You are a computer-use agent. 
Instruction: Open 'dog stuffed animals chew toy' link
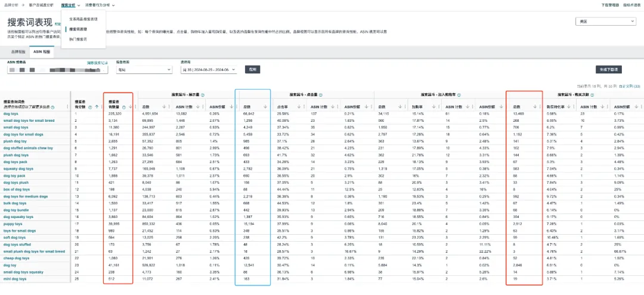(28, 148)
